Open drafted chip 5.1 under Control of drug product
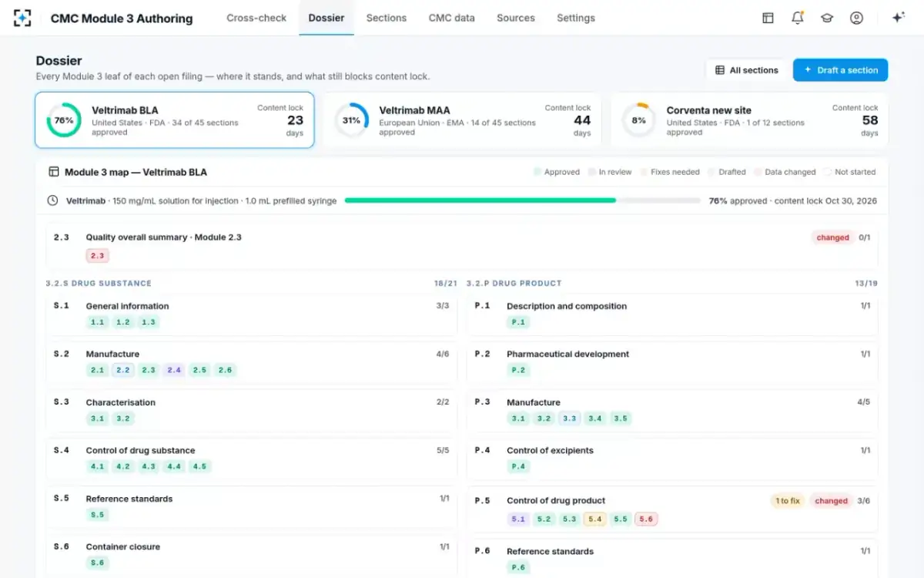Screen dimensions: 924x578 [518, 519]
